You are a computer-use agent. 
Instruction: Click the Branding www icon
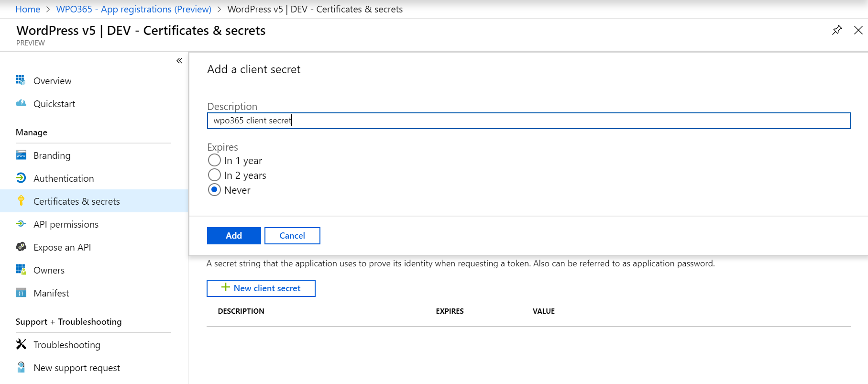(x=21, y=155)
